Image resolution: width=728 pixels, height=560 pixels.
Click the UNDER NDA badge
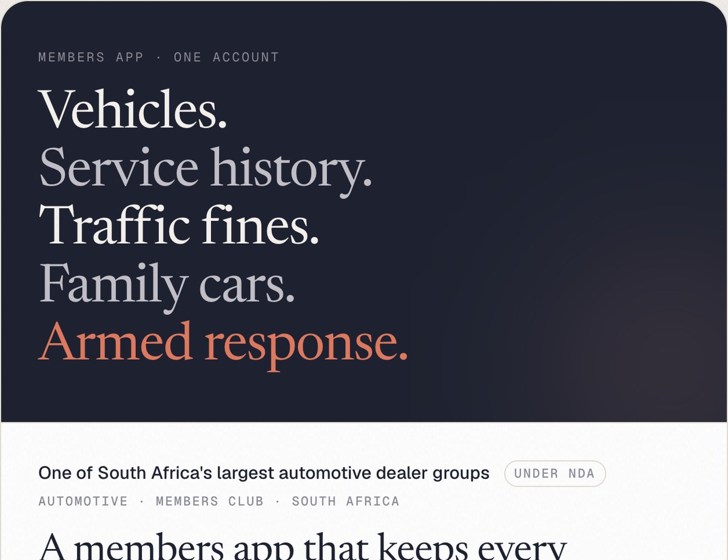coord(554,474)
